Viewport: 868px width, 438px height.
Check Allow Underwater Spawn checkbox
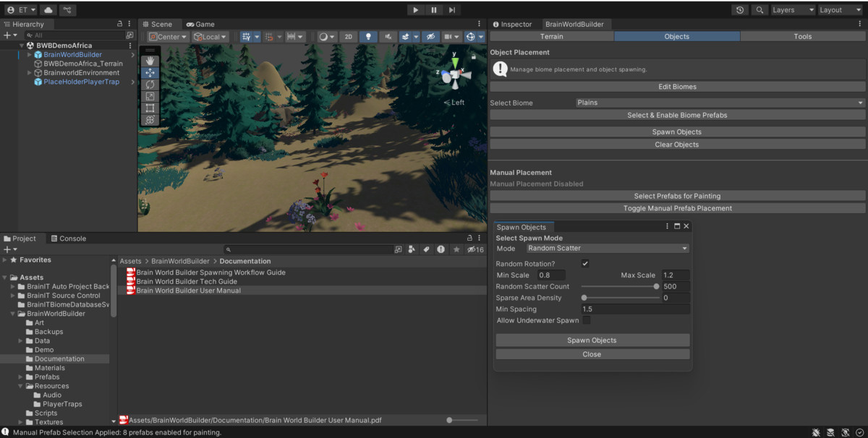point(587,320)
